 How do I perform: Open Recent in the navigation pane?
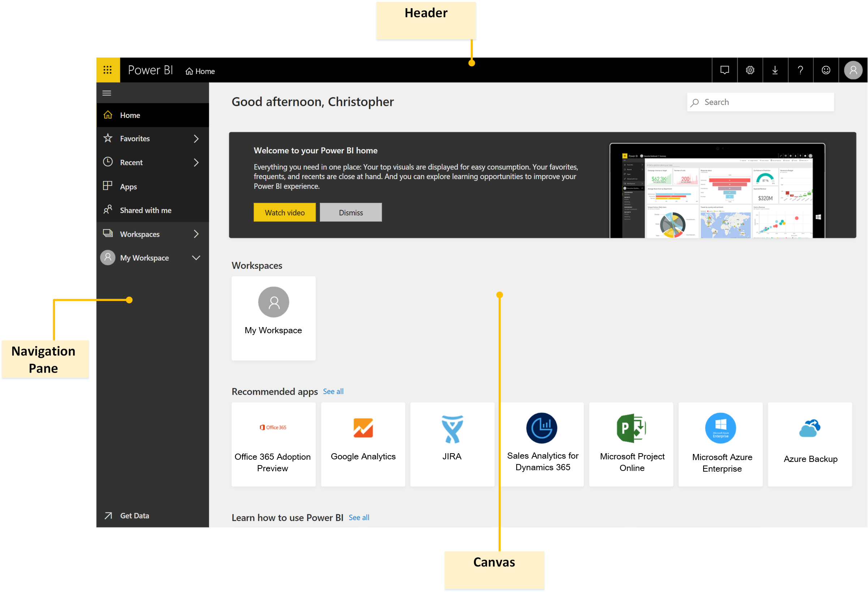tap(153, 163)
